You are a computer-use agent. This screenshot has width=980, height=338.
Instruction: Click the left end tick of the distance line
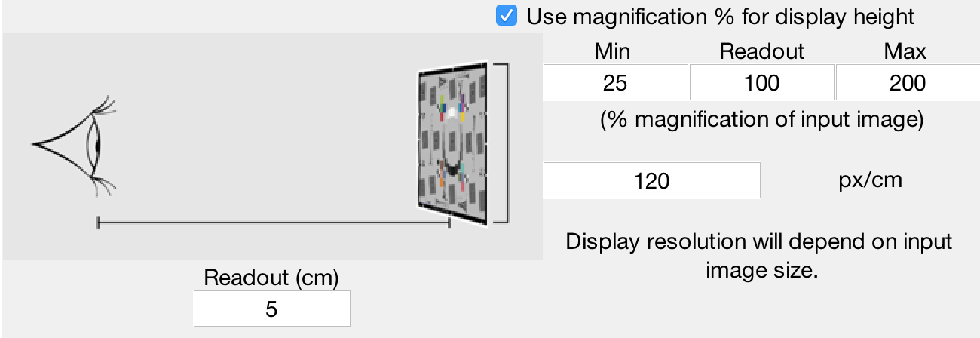tap(98, 223)
